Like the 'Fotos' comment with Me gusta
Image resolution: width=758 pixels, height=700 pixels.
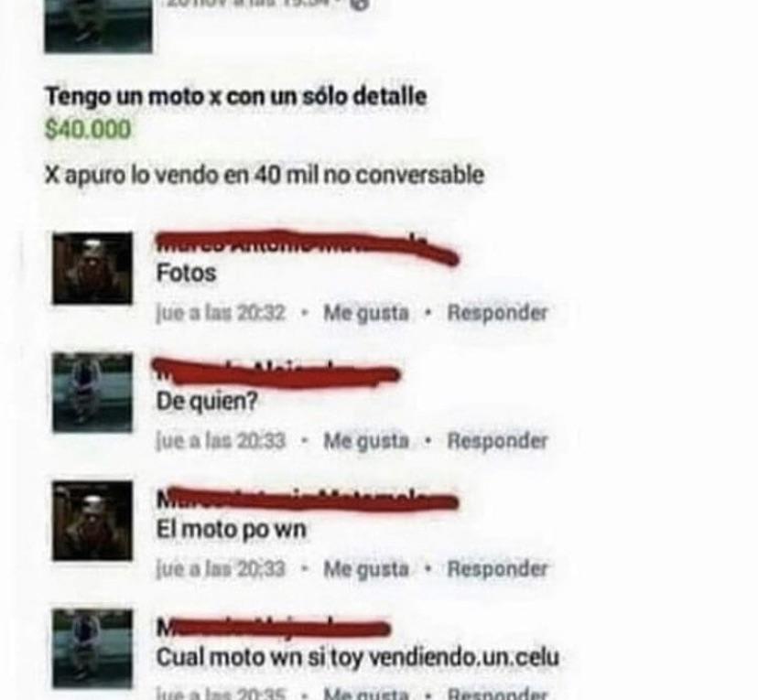[x=366, y=313]
